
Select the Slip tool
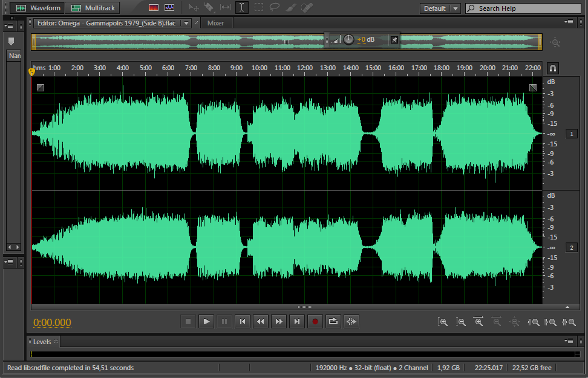(x=226, y=7)
